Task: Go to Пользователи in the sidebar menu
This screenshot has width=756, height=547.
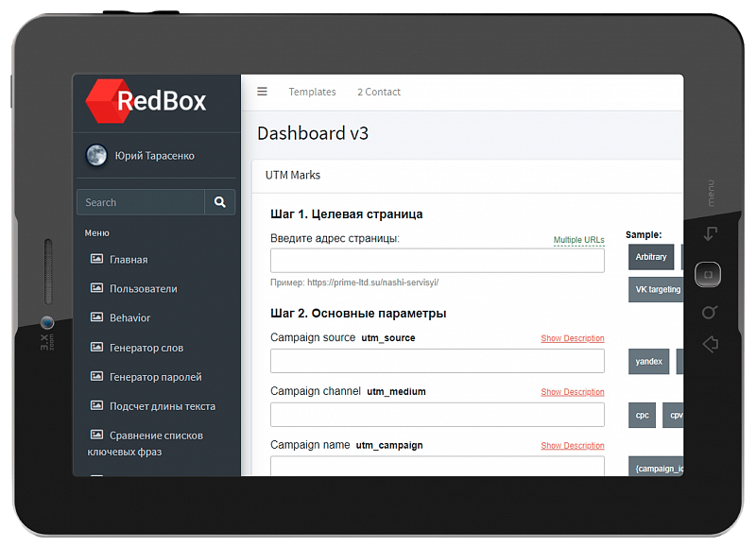Action: click(143, 289)
